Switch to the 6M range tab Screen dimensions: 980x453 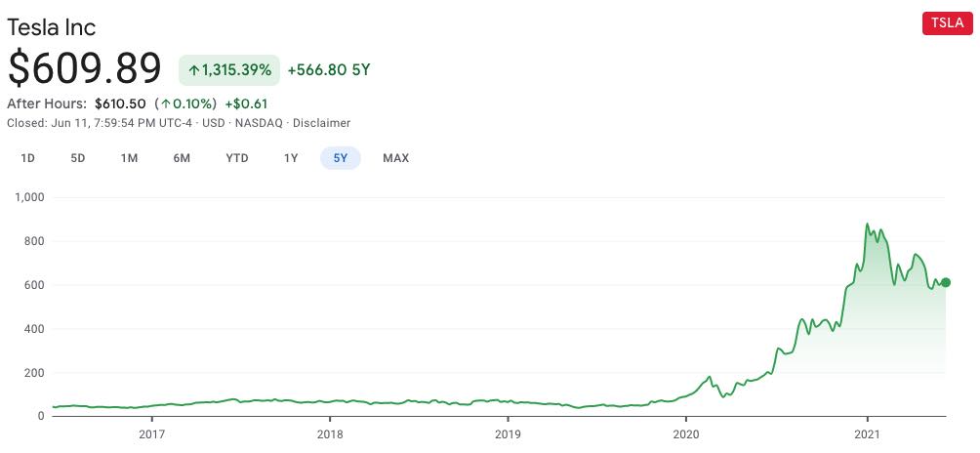(182, 158)
